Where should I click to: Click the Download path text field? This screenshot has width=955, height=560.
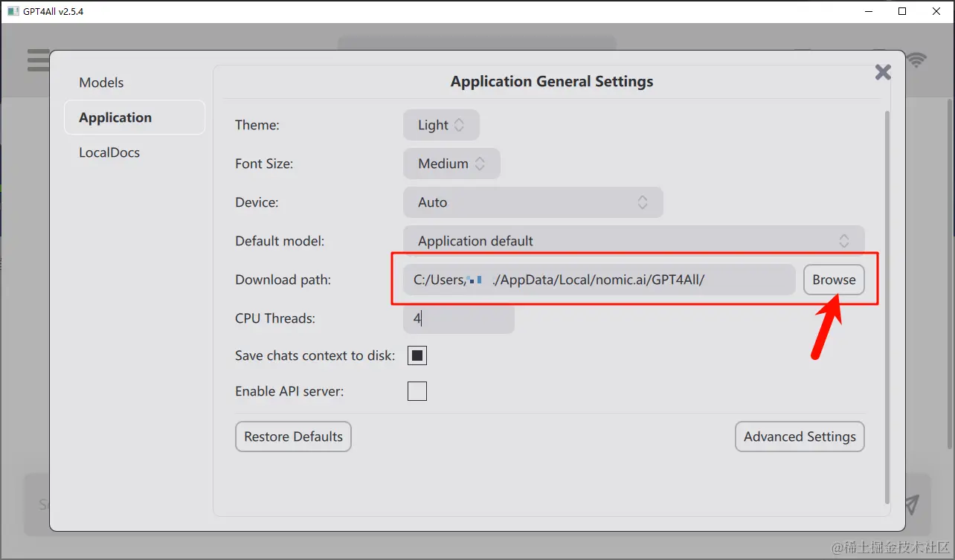pos(599,280)
